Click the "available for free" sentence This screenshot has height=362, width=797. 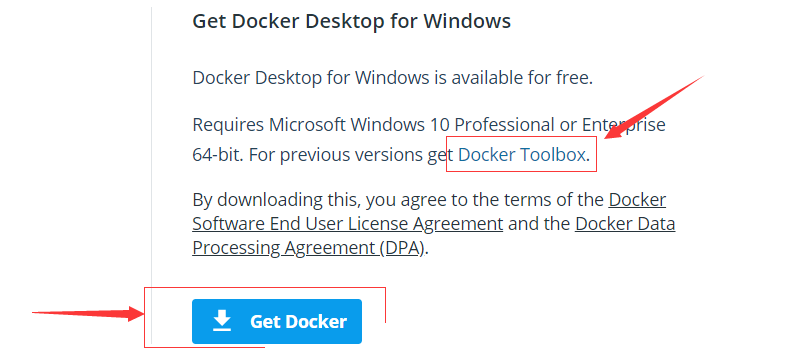pyautogui.click(x=392, y=78)
